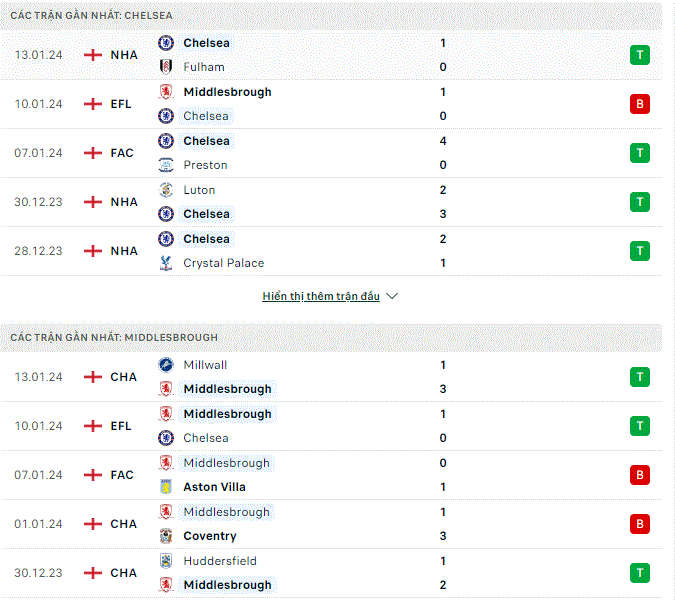Click the Huddersfield club crest icon

[x=166, y=561]
